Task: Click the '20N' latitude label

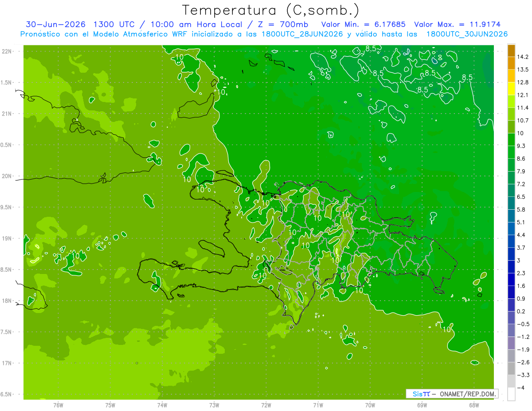Action: pyautogui.click(x=8, y=176)
